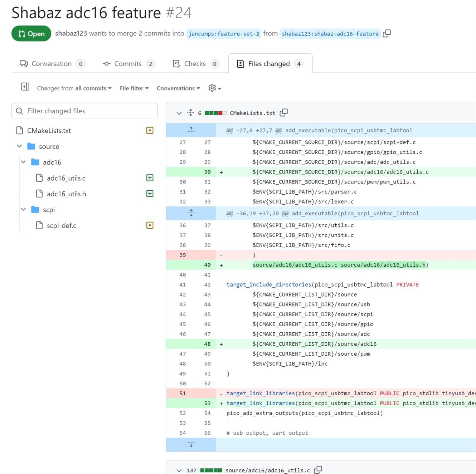Click pull request title 'Shabaz adc16 feature'
This screenshot has height=474, width=476.
point(86,13)
